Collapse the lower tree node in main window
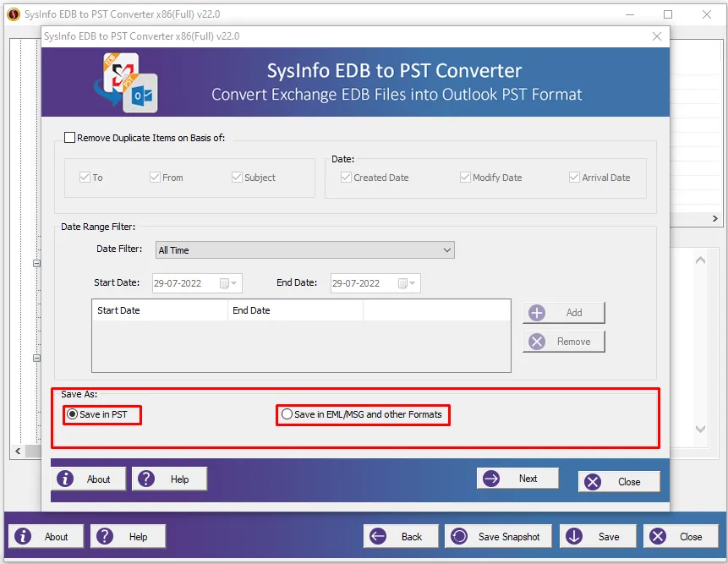728x564 pixels. pos(36,358)
